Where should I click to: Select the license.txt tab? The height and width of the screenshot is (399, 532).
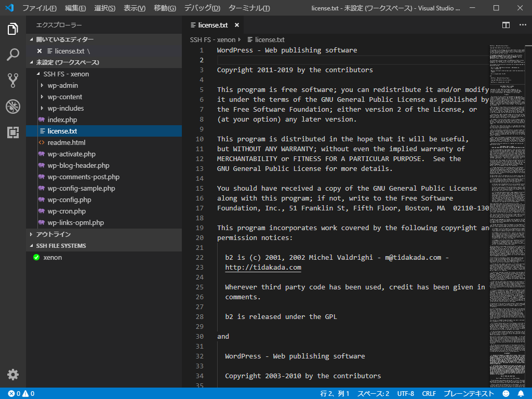tap(212, 24)
